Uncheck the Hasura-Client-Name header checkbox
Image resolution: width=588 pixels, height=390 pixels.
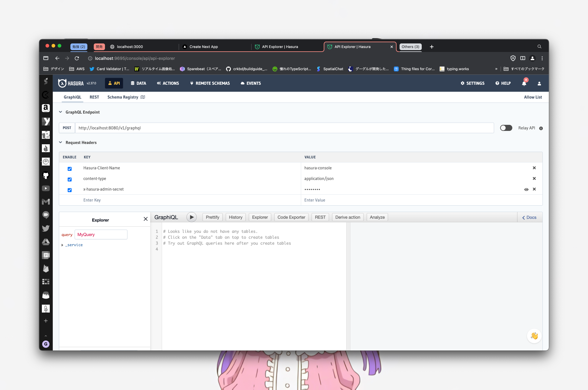69,169
